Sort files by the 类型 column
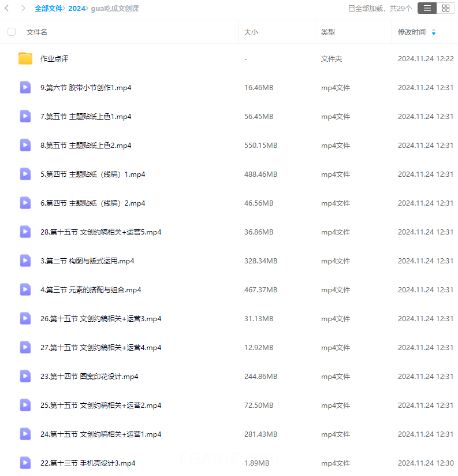 click(328, 32)
